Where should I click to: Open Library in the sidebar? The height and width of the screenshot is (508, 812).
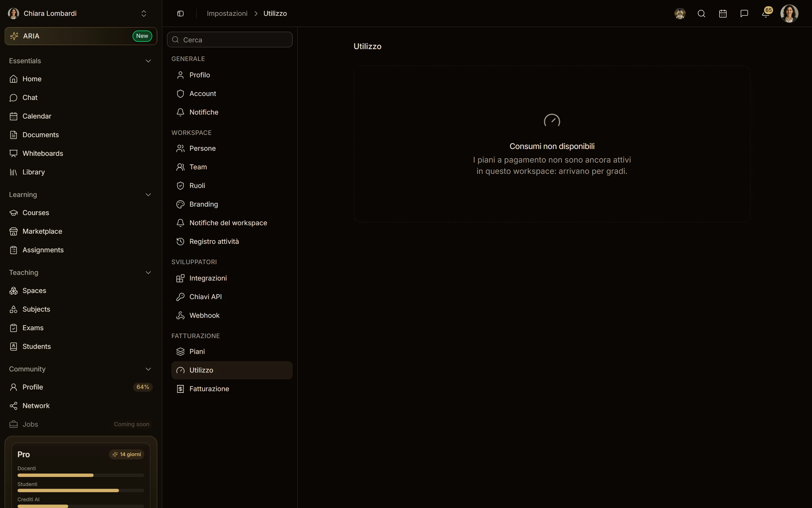(81, 172)
